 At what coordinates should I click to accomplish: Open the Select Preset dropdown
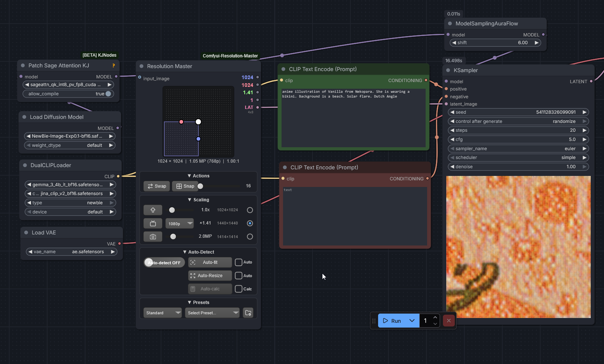(x=212, y=313)
